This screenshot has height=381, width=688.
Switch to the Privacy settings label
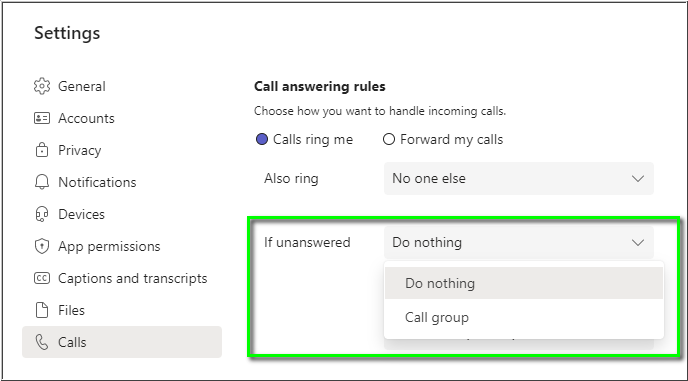pyautogui.click(x=80, y=150)
